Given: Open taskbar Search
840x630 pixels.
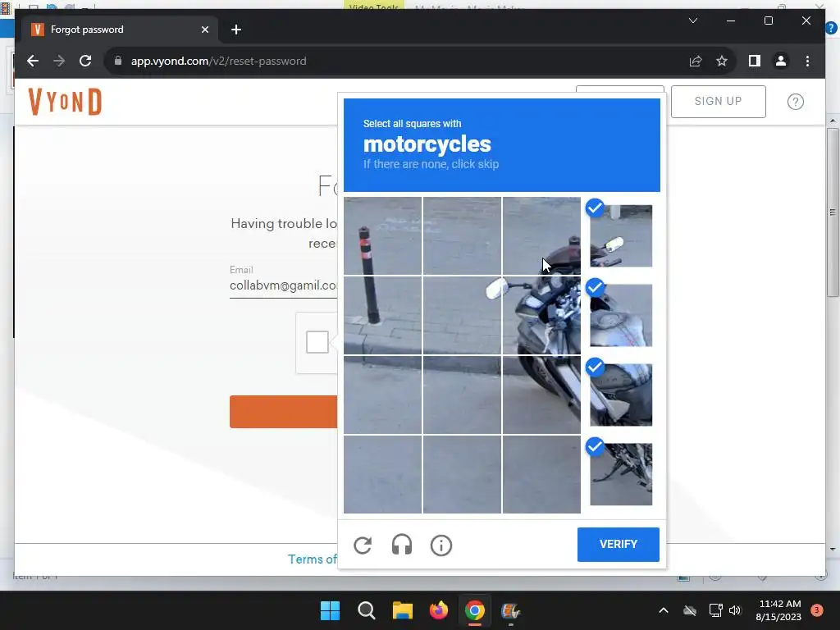Looking at the screenshot, I should pyautogui.click(x=367, y=610).
